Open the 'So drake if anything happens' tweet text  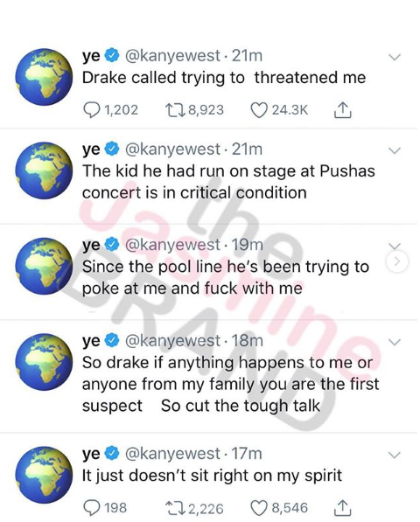click(x=230, y=384)
